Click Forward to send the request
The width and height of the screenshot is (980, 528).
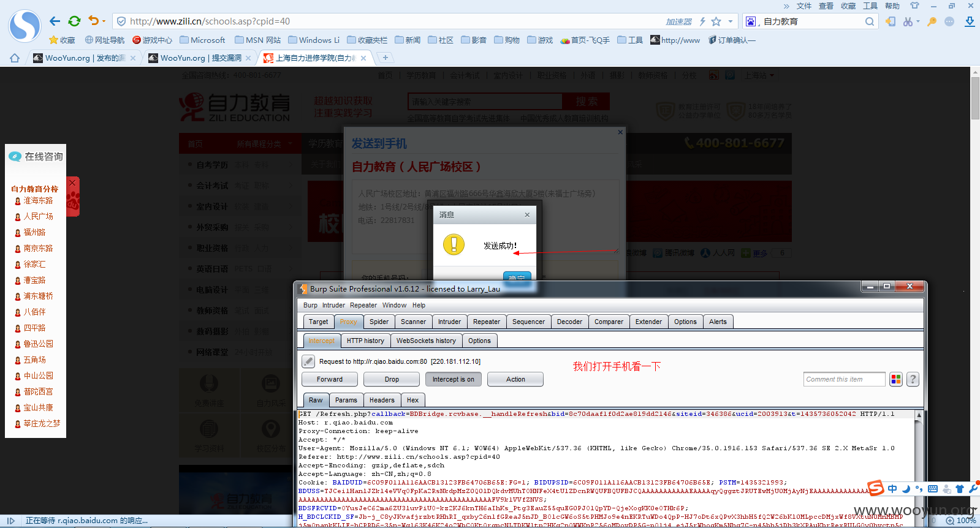click(330, 379)
